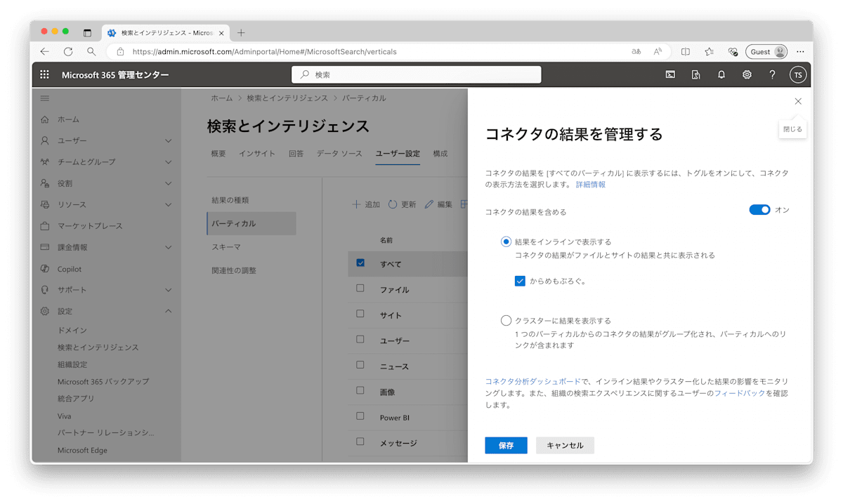Expand 役割 in the sidebar
The height and width of the screenshot is (504, 843).
point(168,183)
